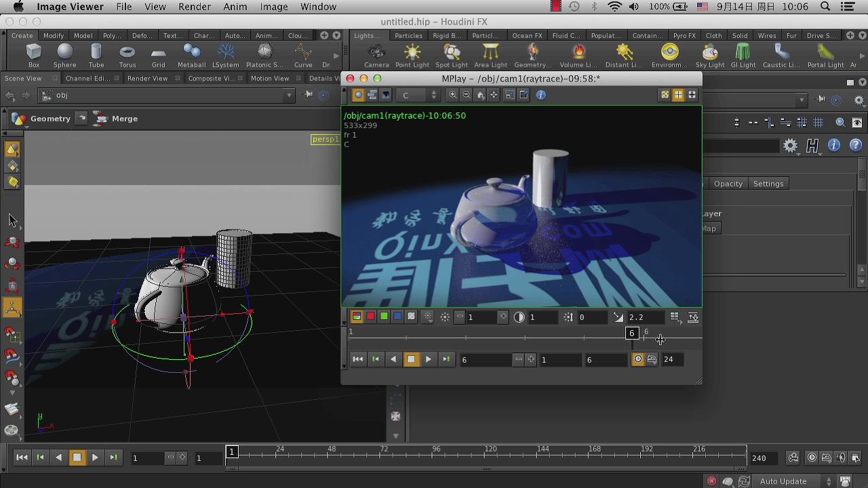Click the Houdini H icon in parameter pane

coord(812,145)
